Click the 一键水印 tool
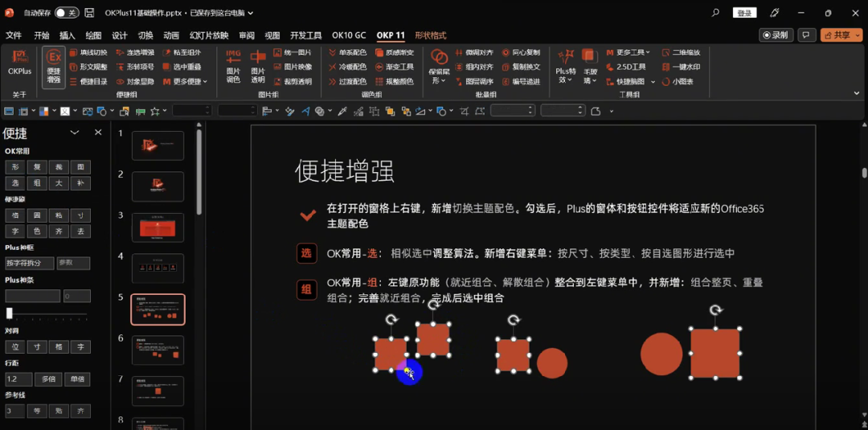This screenshot has height=430, width=868. [x=682, y=67]
